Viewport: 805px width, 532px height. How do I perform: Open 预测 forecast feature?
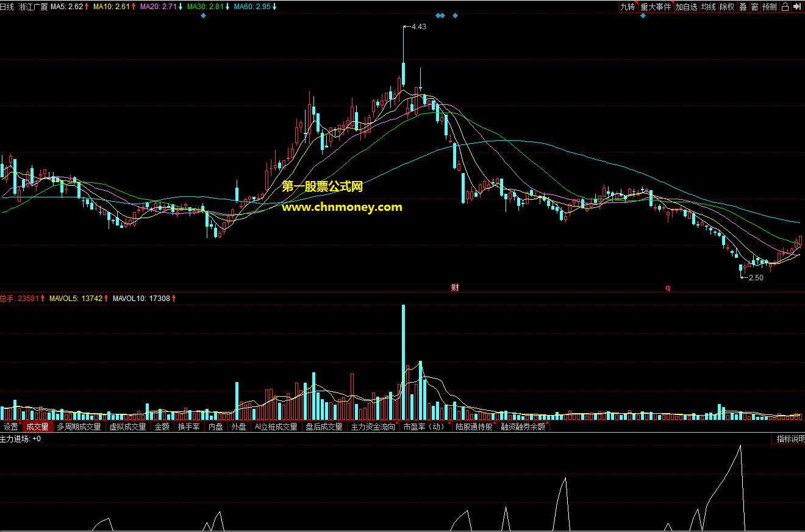point(770,7)
